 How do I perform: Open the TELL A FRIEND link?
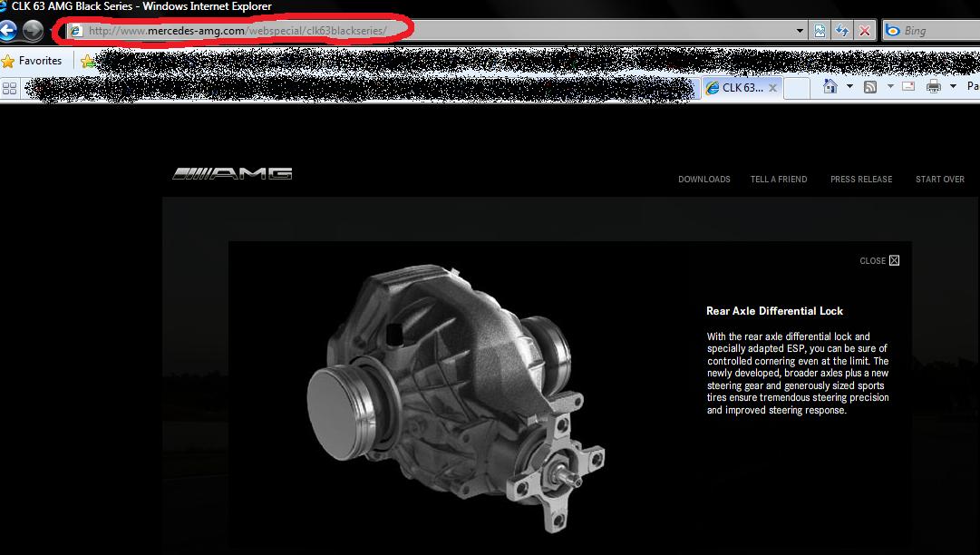point(779,180)
